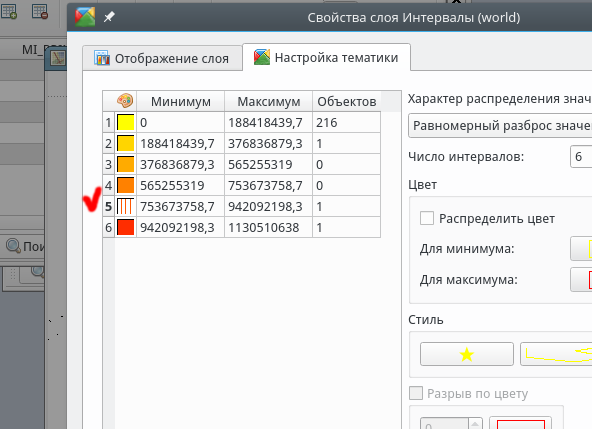The image size is (592, 429).
Task: Click the Максимум column header
Action: tap(268, 101)
